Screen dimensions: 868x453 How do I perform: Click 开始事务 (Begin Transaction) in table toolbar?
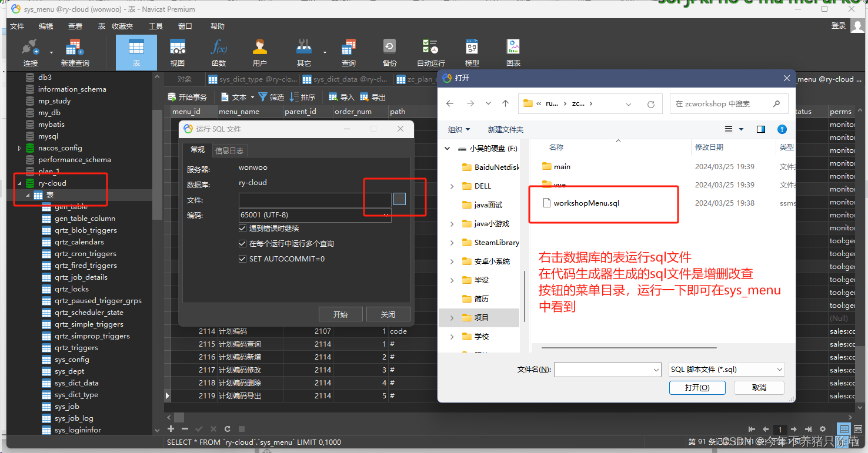[x=188, y=97]
